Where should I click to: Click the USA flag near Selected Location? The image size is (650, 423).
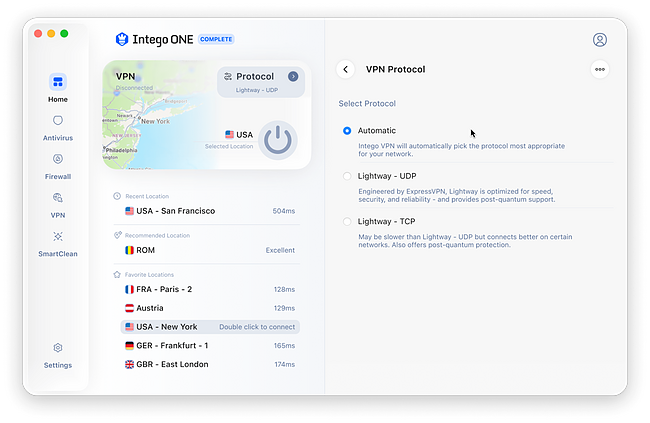(229, 134)
